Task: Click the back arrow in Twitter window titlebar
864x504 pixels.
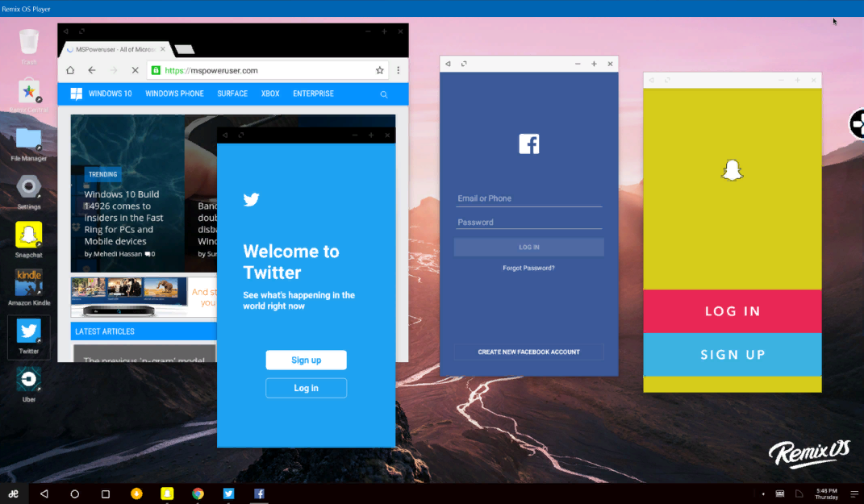Action: (225, 135)
